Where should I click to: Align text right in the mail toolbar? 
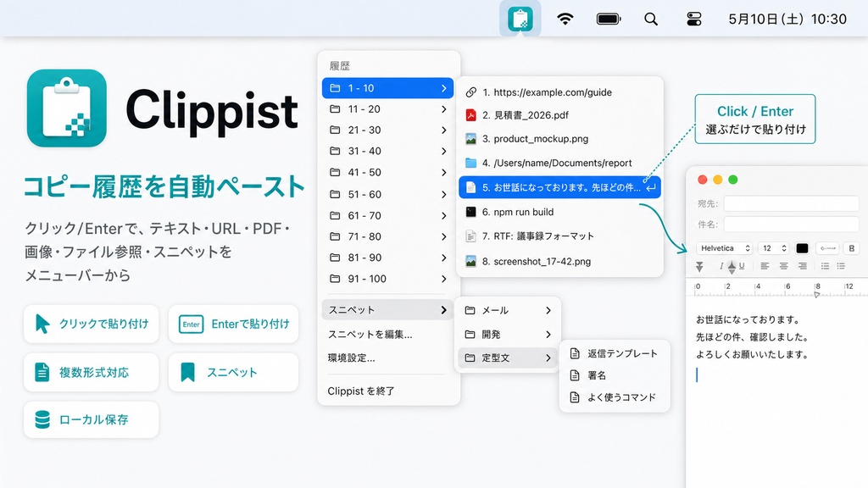pos(802,266)
